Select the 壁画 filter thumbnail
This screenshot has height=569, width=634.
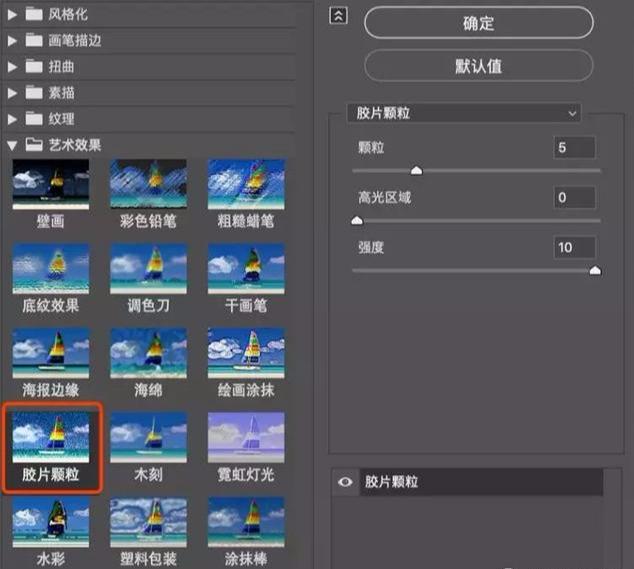[51, 184]
